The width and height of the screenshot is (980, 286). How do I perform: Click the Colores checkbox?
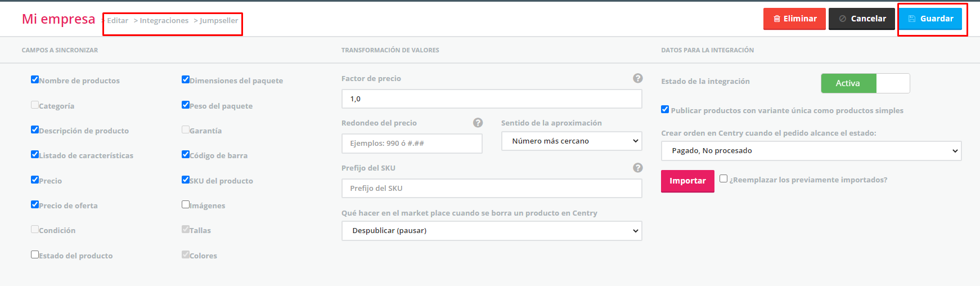186,254
